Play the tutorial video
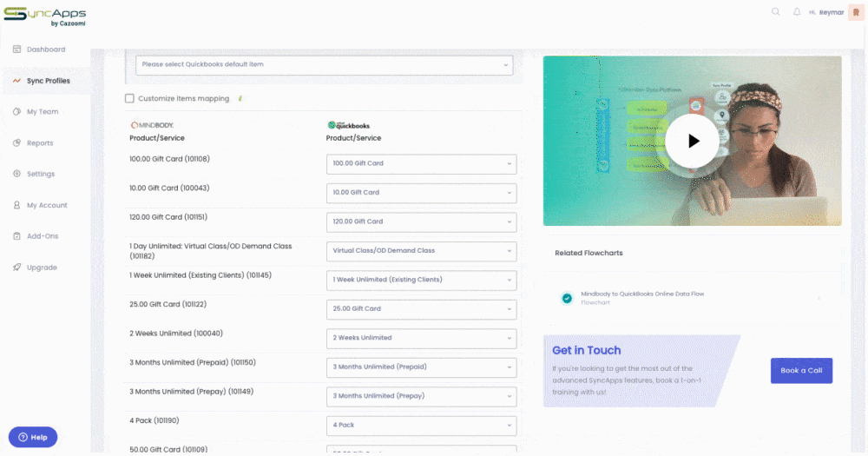The width and height of the screenshot is (868, 456). point(692,142)
